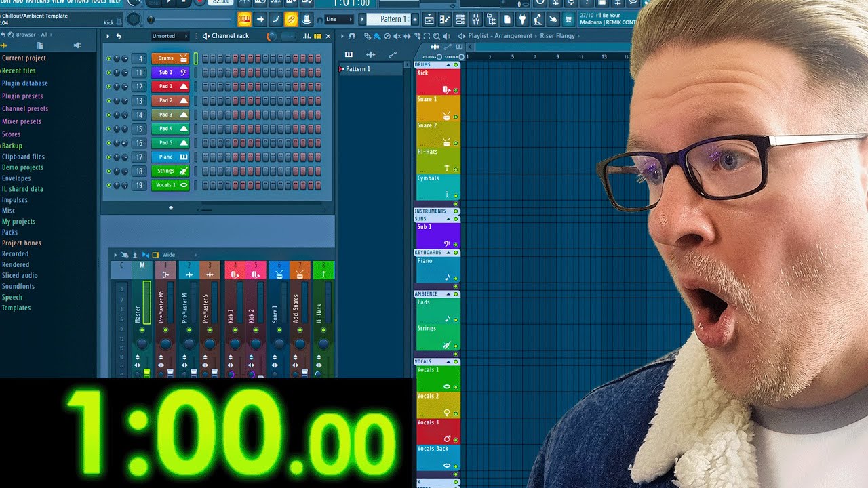868x488 pixels.
Task: Open Mixer presets folder in browser
Action: [x=22, y=121]
